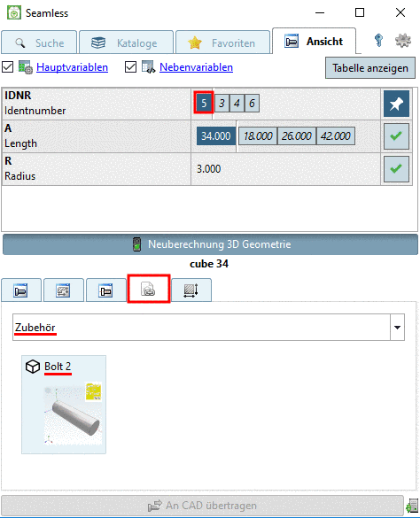
Task: Select IDNR value 6
Action: (x=252, y=103)
